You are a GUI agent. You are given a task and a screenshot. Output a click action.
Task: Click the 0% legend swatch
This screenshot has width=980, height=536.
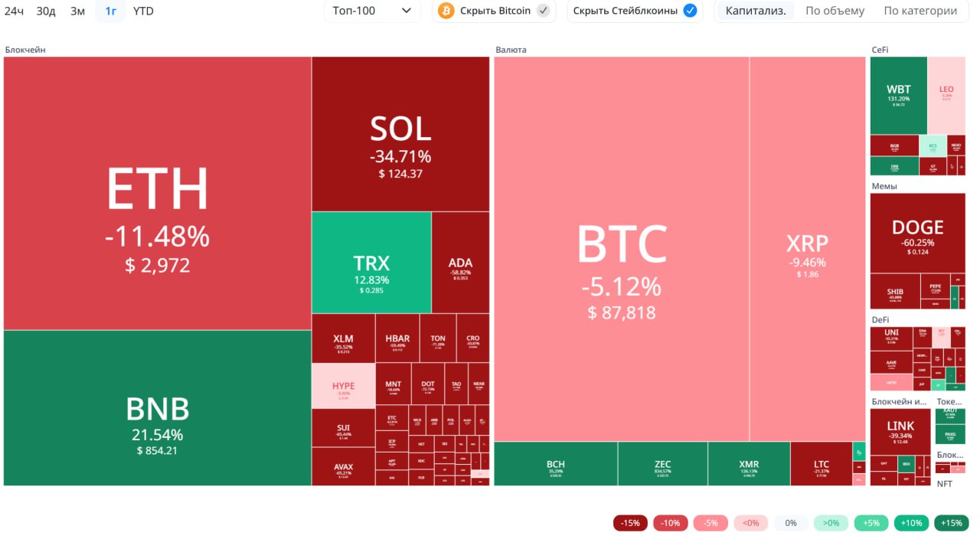pyautogui.click(x=791, y=523)
